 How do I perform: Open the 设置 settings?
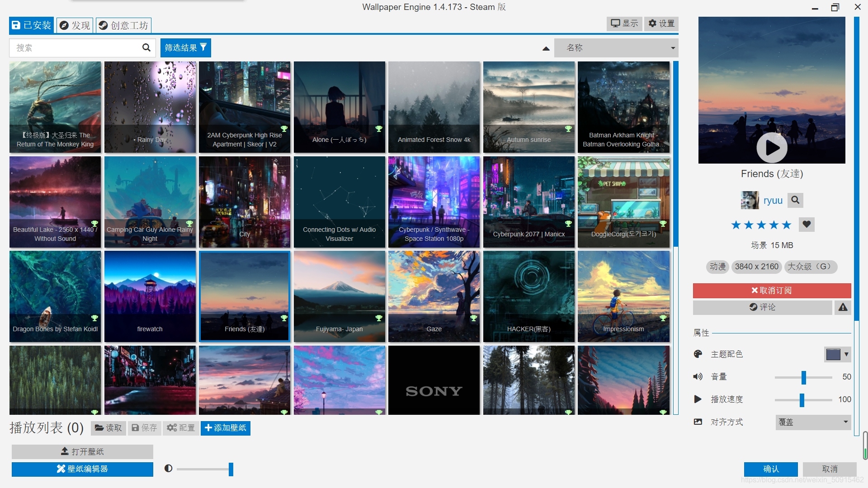point(661,23)
